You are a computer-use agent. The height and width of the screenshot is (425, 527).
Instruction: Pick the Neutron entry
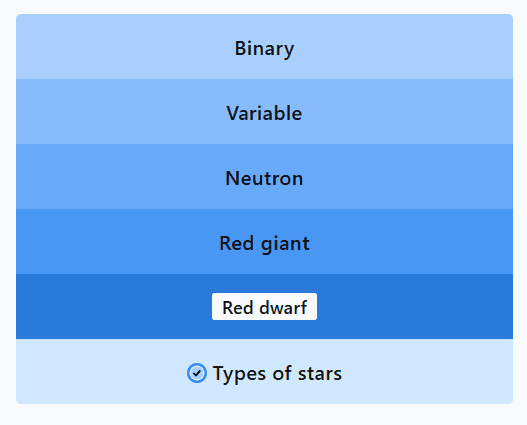[264, 176]
